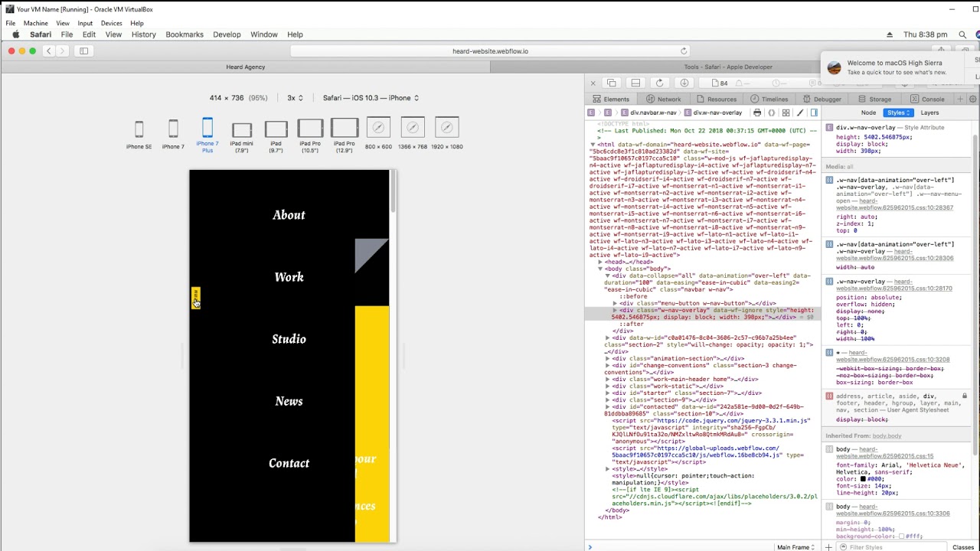Open the Network tab in Web Inspector
The width and height of the screenshot is (980, 551).
[663, 99]
